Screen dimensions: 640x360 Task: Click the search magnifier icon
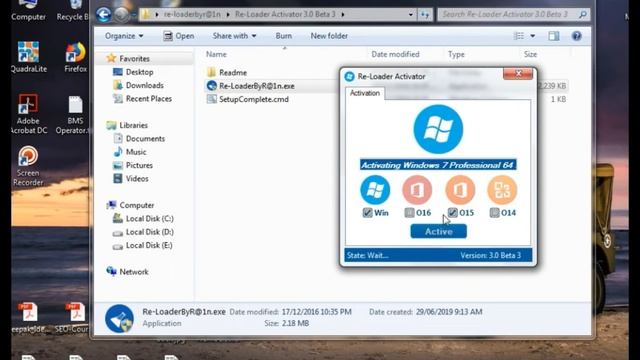pos(583,15)
